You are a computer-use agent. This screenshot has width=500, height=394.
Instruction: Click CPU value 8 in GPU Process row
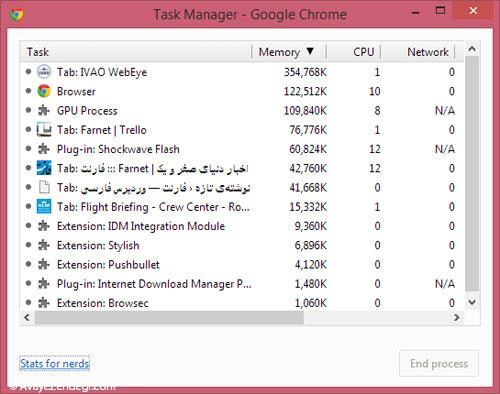click(377, 111)
